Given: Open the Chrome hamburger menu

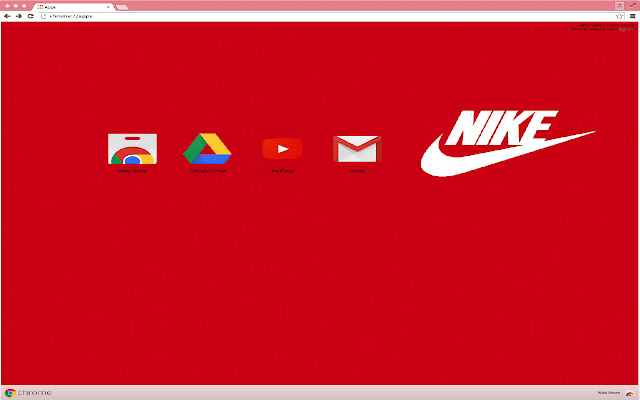Looking at the screenshot, I should point(633,16).
